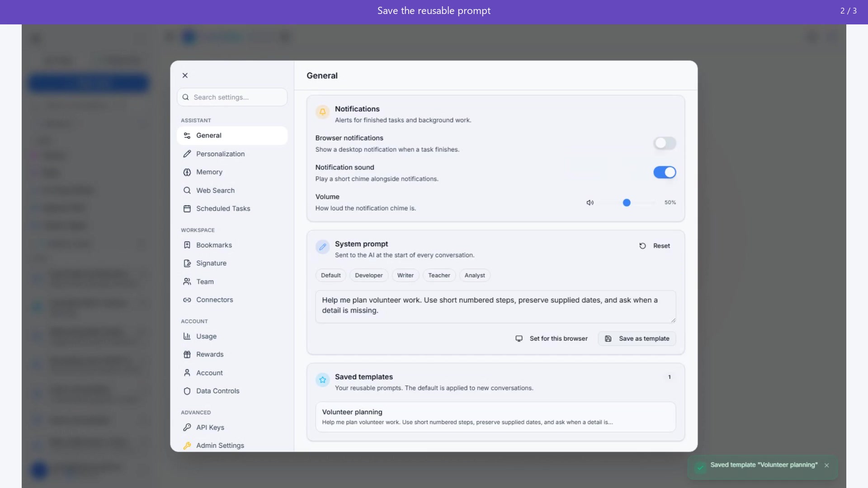Enable the Browser notifications toggle
Screen dimensions: 868x488
[665, 143]
